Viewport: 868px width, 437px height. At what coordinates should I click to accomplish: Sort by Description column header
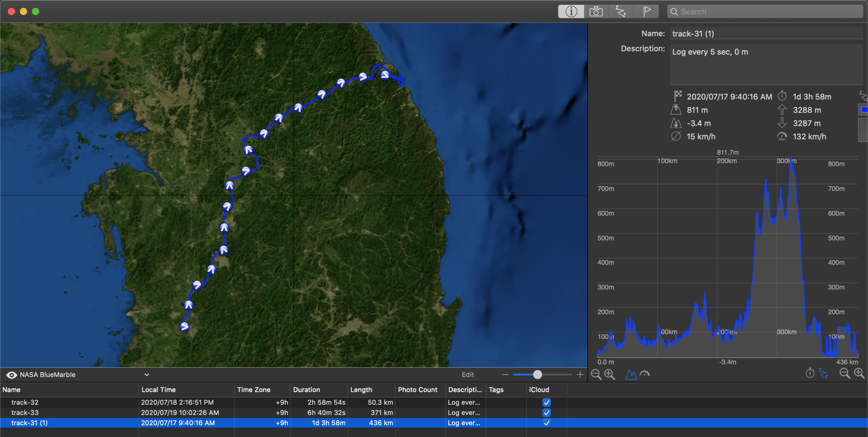[466, 390]
